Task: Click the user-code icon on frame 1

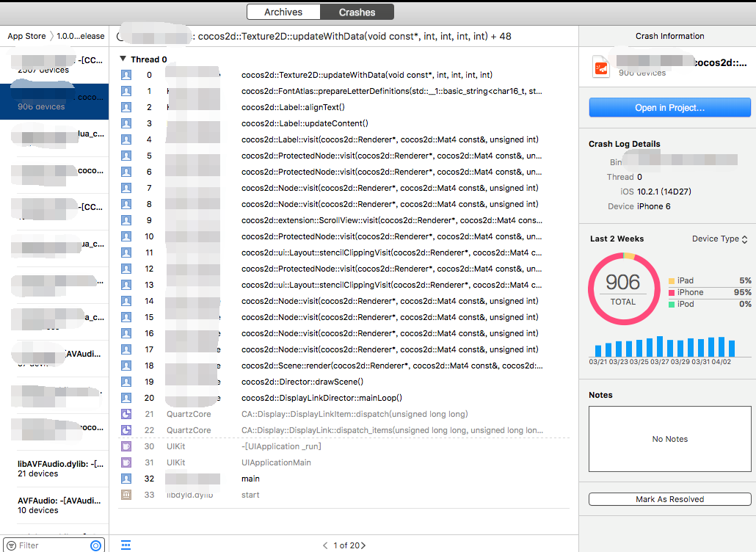Action: 126,91
